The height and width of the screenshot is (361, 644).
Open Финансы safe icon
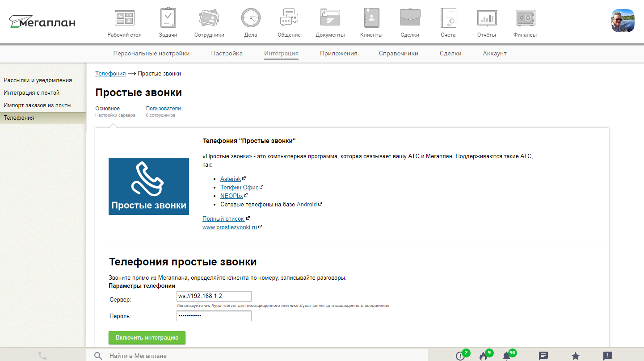tap(525, 18)
